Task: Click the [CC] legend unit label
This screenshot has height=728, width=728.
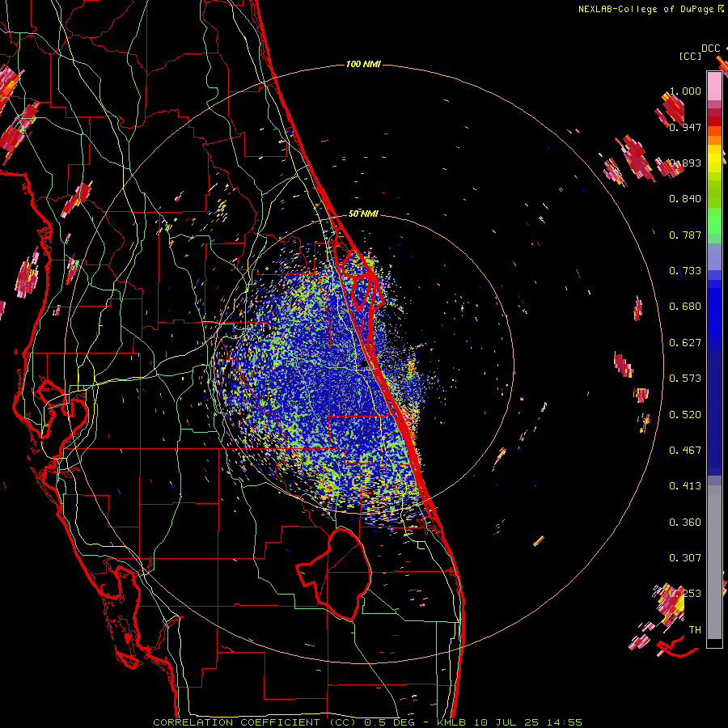Action: pos(691,56)
